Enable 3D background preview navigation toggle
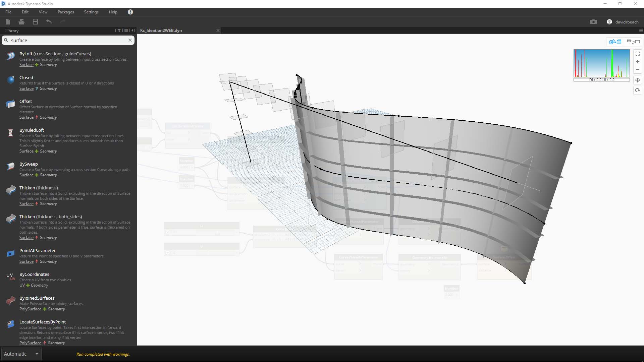Screen dimensions: 644x362 615,42
